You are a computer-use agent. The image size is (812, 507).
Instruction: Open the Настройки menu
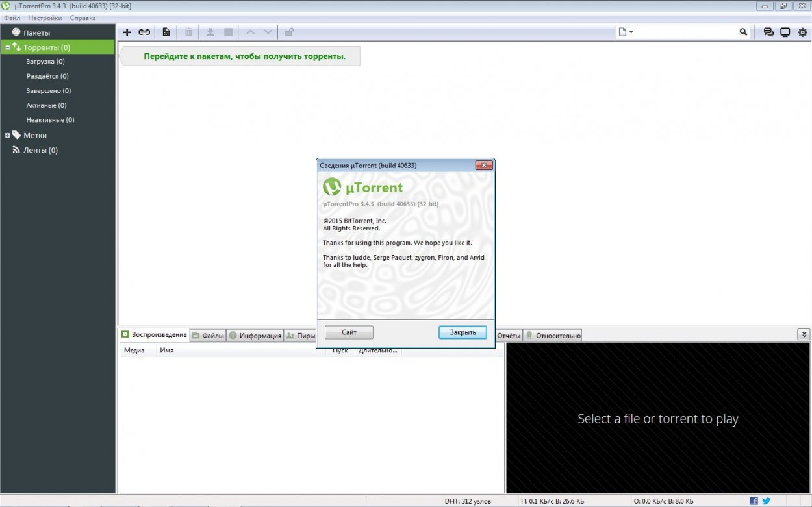coord(45,18)
